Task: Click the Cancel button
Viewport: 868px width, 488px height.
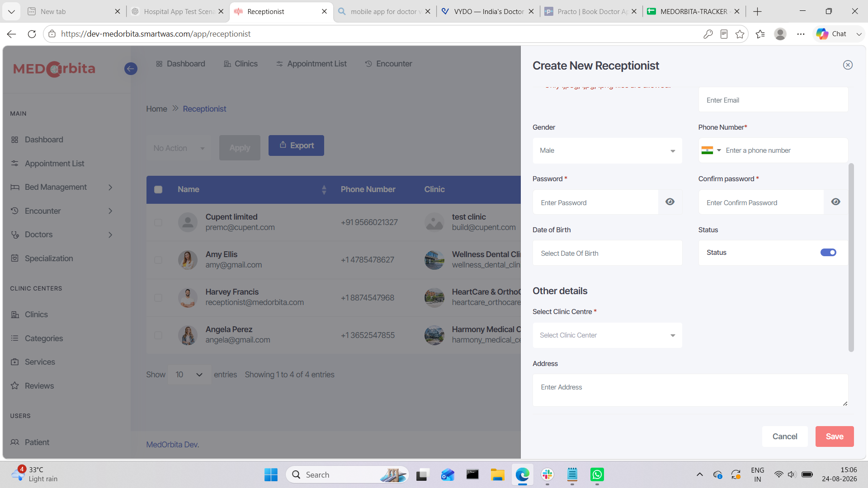Action: tap(785, 436)
